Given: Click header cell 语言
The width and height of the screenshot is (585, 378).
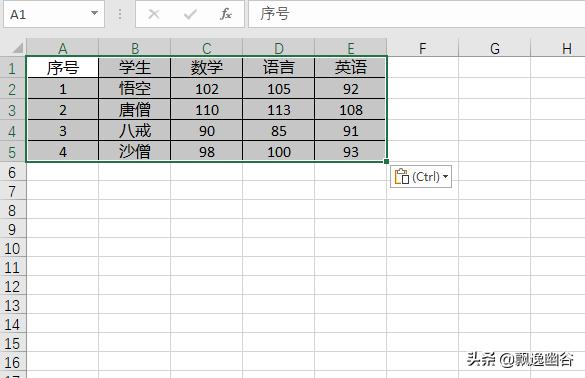Looking at the screenshot, I should click(x=279, y=68).
